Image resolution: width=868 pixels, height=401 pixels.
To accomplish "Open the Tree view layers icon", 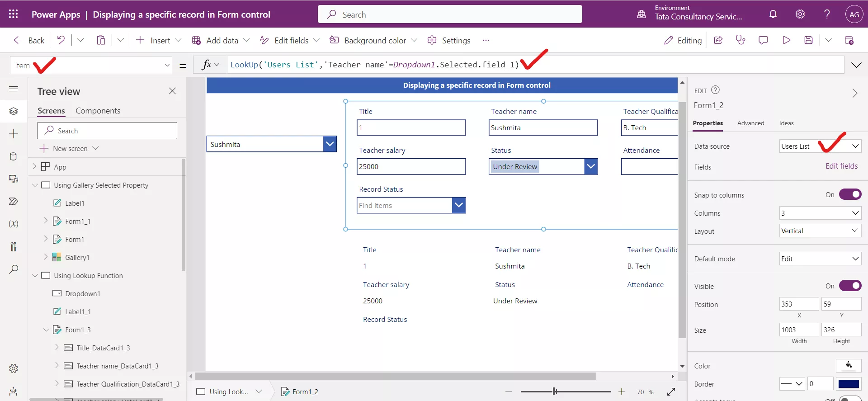I will point(14,111).
